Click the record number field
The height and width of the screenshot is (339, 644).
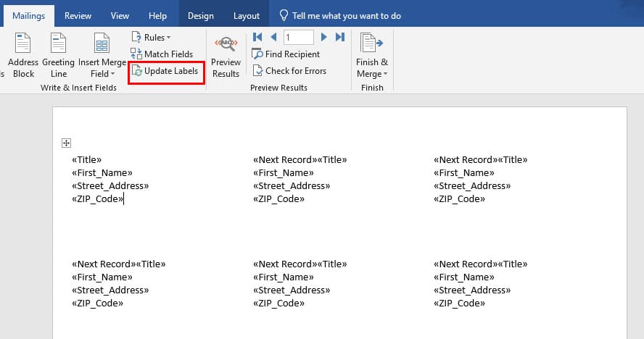point(299,38)
